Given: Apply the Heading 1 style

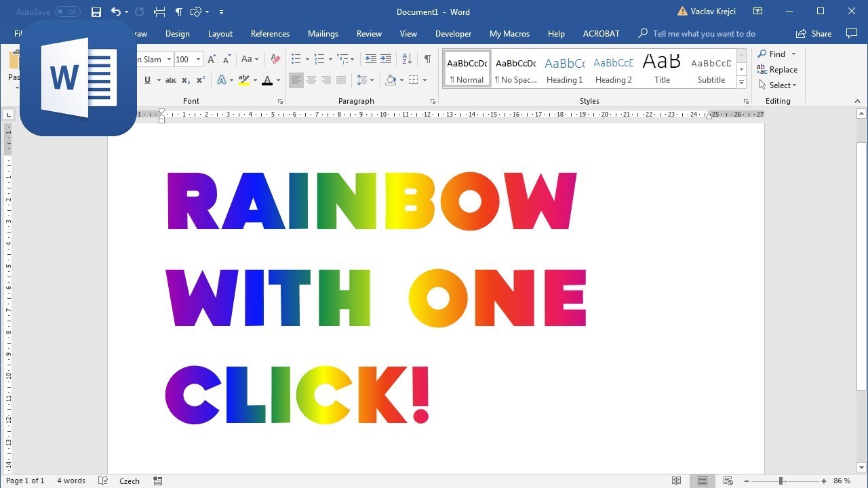Looking at the screenshot, I should coord(564,69).
